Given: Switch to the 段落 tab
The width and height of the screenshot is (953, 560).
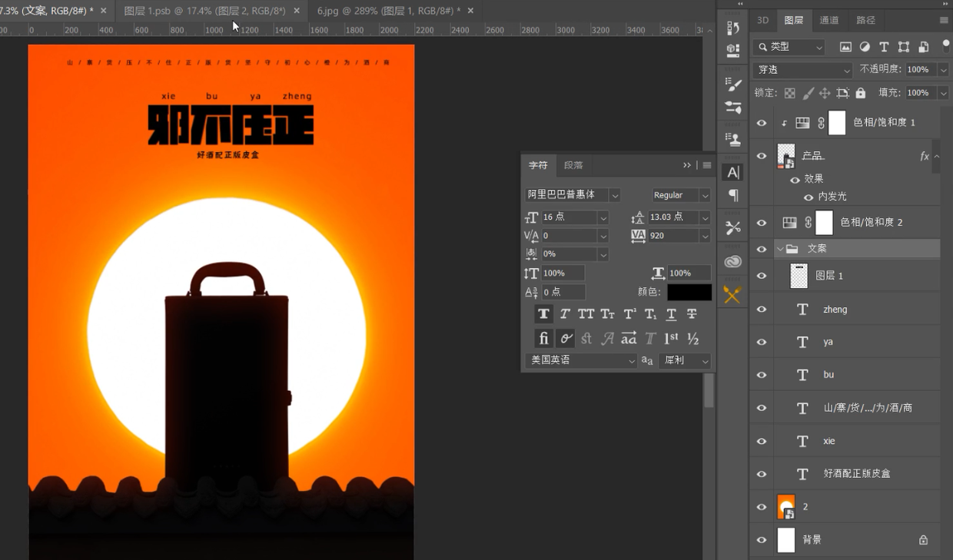Looking at the screenshot, I should pyautogui.click(x=573, y=165).
